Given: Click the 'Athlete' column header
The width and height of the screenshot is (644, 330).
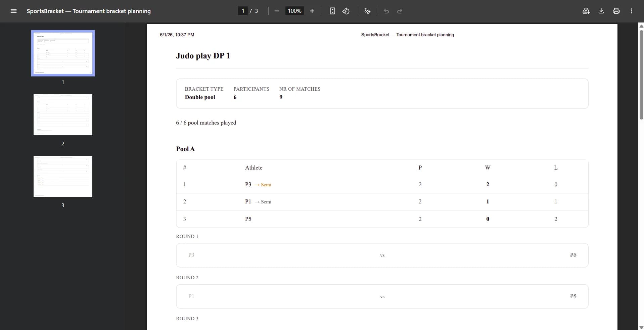Looking at the screenshot, I should point(254,168).
